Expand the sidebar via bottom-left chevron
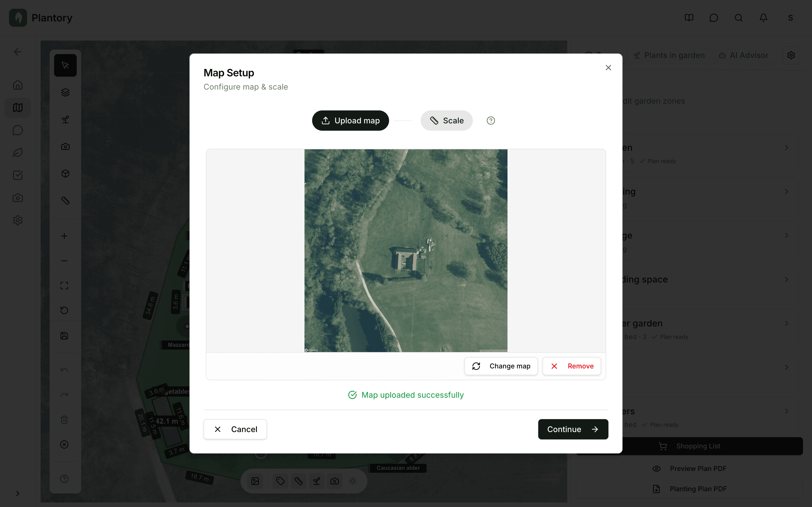The height and width of the screenshot is (507, 812). coord(17,493)
